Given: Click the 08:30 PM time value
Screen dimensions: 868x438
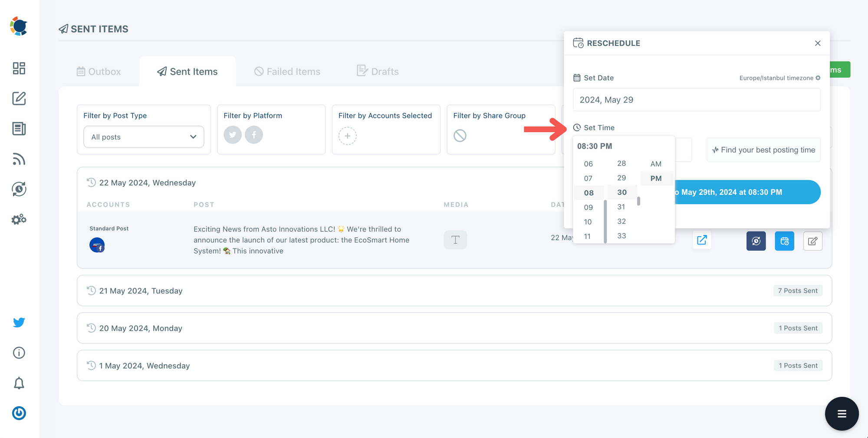Looking at the screenshot, I should coord(595,146).
